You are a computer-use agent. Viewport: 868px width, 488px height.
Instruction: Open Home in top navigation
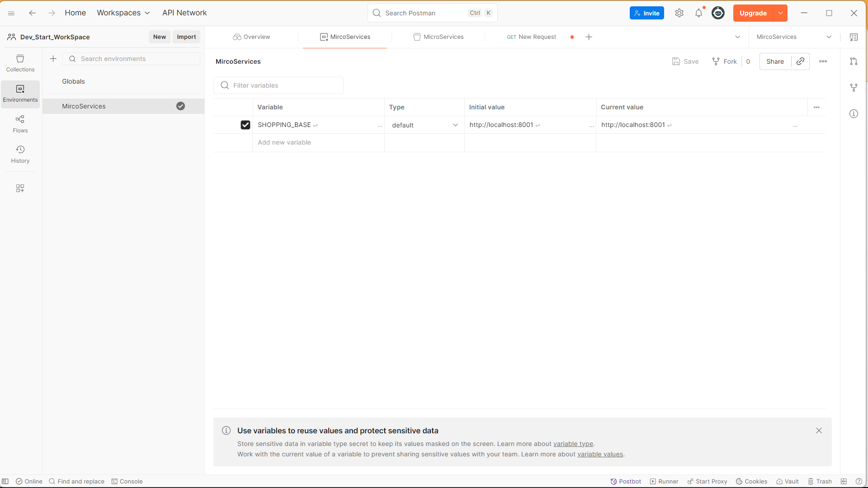(75, 13)
